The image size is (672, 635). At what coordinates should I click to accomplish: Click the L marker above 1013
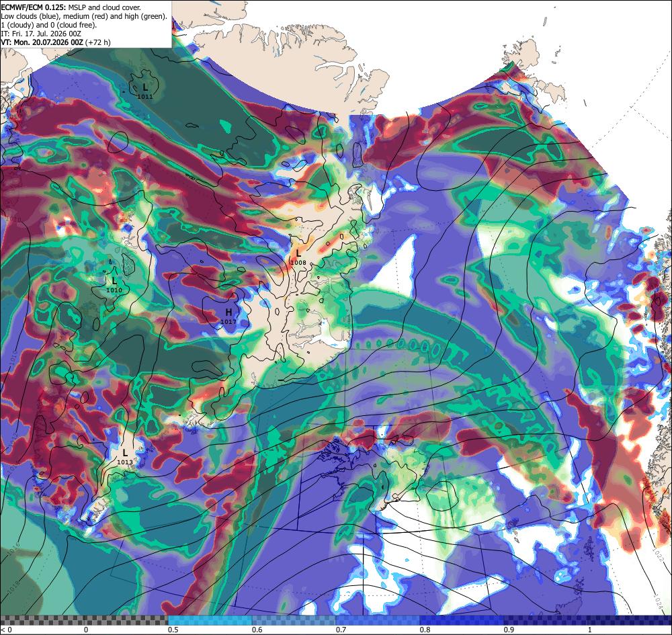coord(125,452)
